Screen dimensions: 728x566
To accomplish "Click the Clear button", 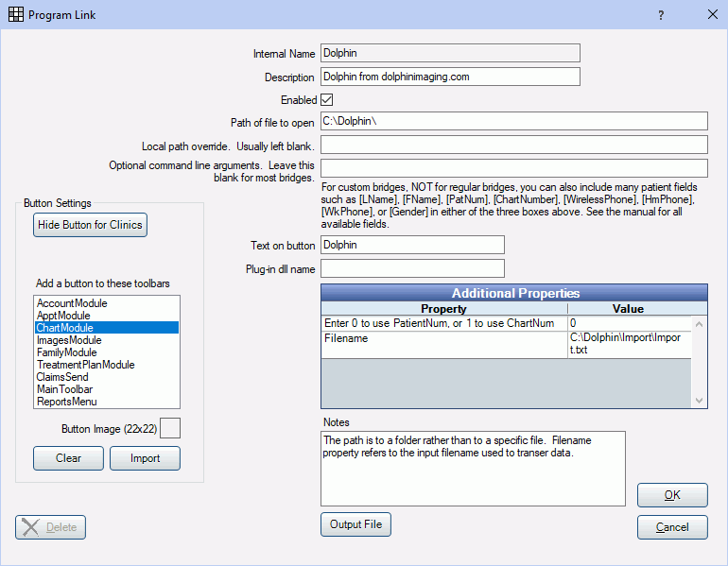I will [68, 458].
